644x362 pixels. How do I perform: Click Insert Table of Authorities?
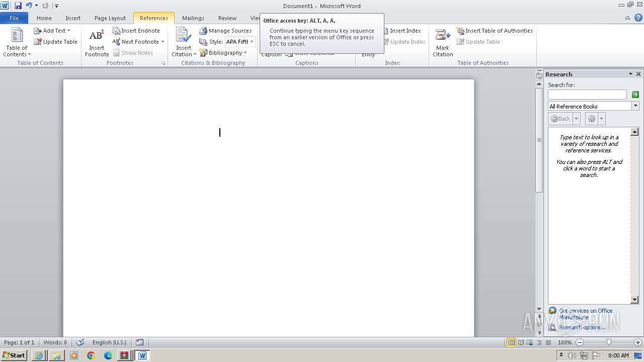coord(495,31)
